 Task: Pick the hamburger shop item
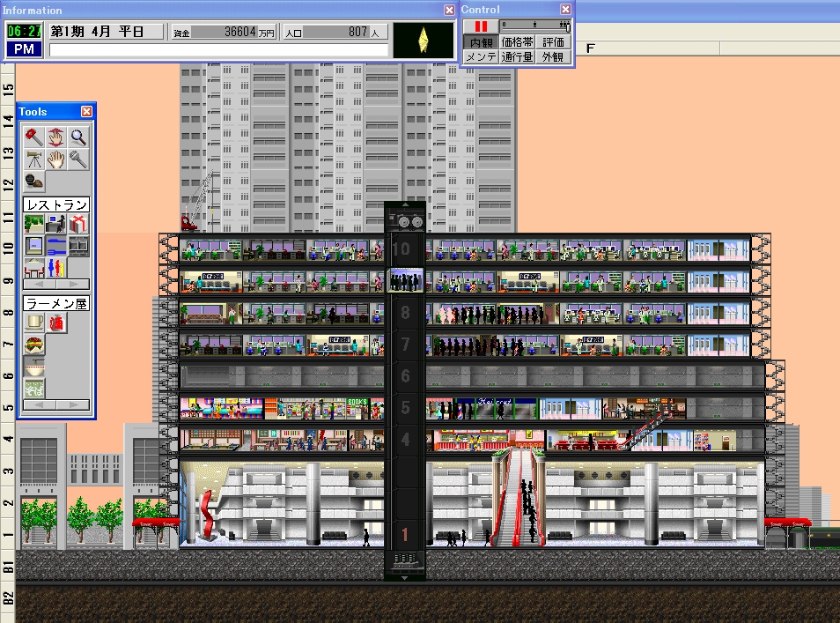coord(33,345)
